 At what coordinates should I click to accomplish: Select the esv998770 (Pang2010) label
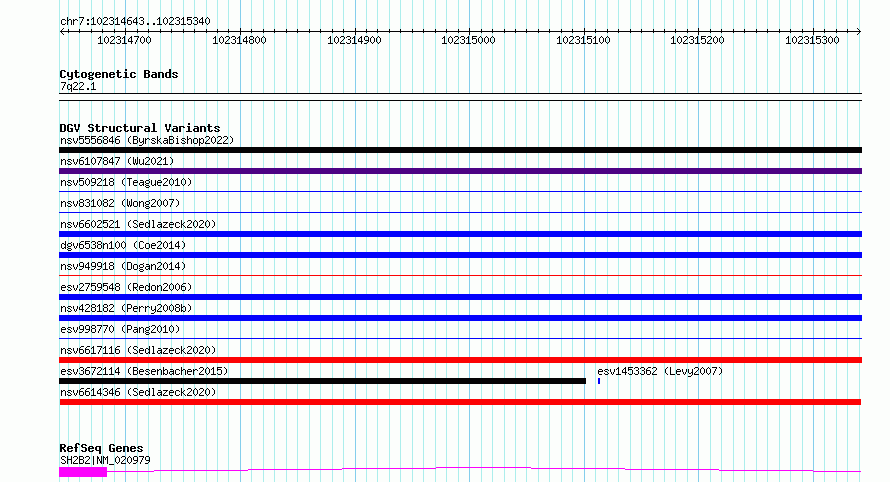pyautogui.click(x=120, y=329)
